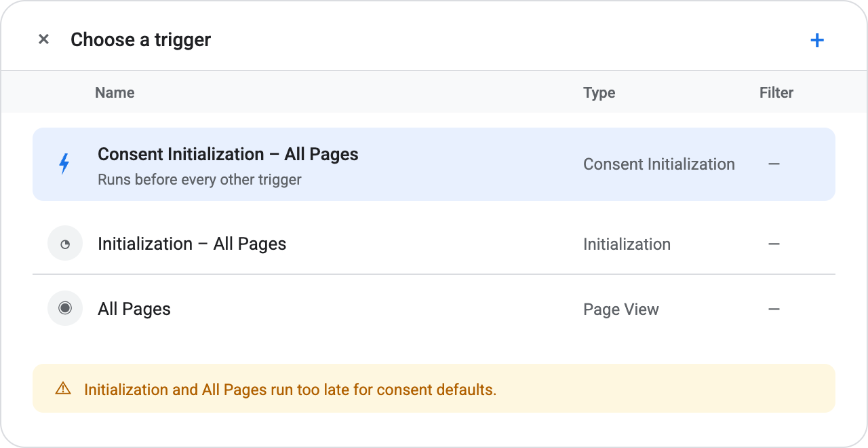Click the Filter column header
The width and height of the screenshot is (868, 448).
(776, 92)
